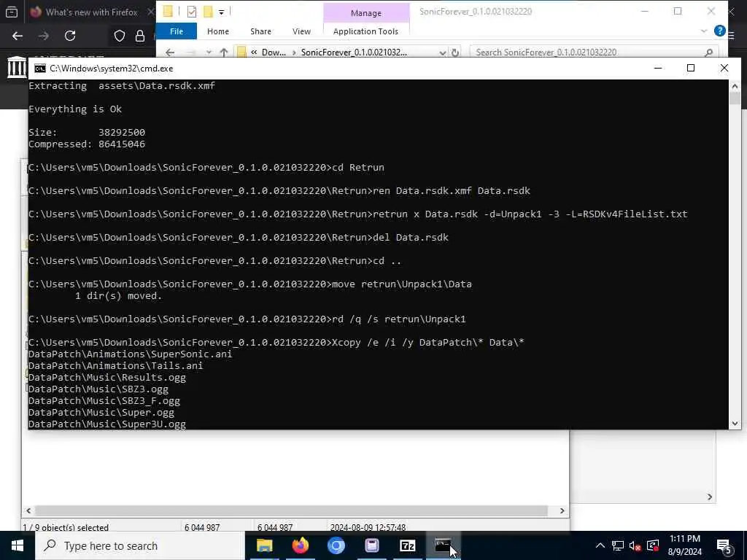Click the cmd vertical scrollbar thumb

click(x=735, y=98)
